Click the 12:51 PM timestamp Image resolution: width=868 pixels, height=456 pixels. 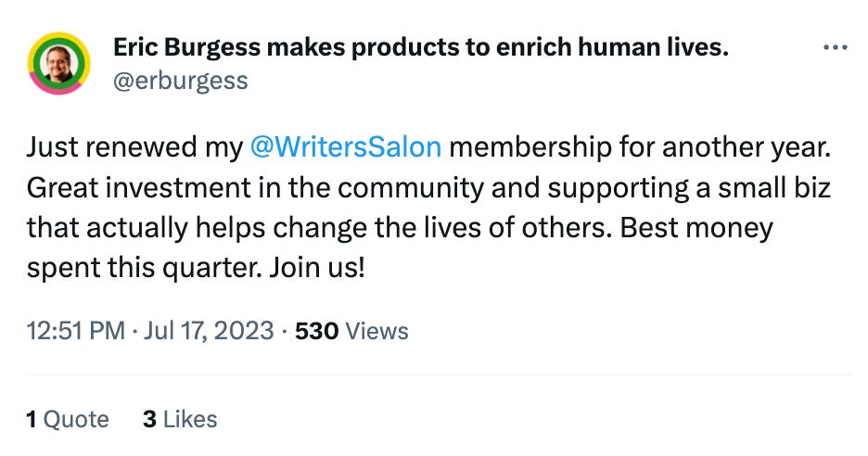click(x=74, y=331)
